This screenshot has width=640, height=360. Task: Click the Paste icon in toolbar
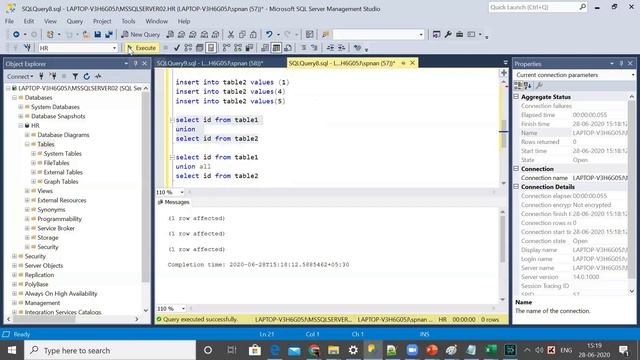point(253,35)
